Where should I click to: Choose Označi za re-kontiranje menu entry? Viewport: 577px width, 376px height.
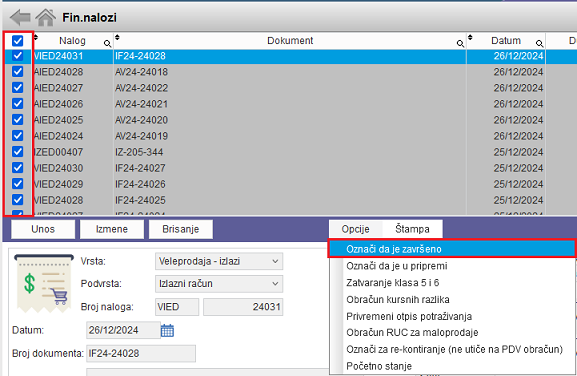click(x=452, y=349)
